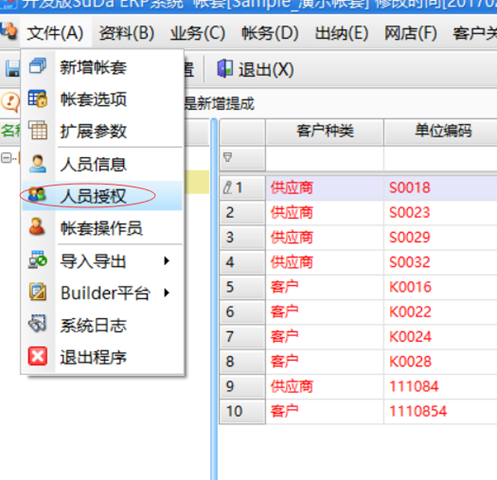The image size is (497, 480).
Task: Open the 业务(C) menu
Action: 198,33
